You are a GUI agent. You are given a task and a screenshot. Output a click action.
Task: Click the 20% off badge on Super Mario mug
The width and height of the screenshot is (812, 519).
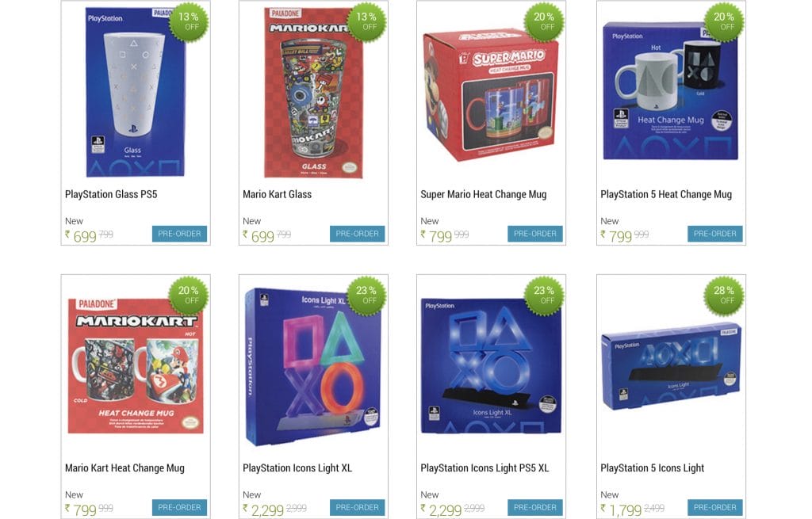pos(544,21)
